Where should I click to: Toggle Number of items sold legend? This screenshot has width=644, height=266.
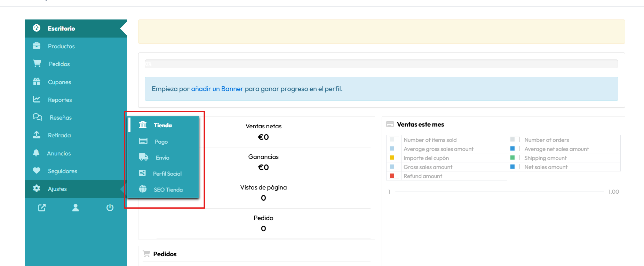[430, 140]
